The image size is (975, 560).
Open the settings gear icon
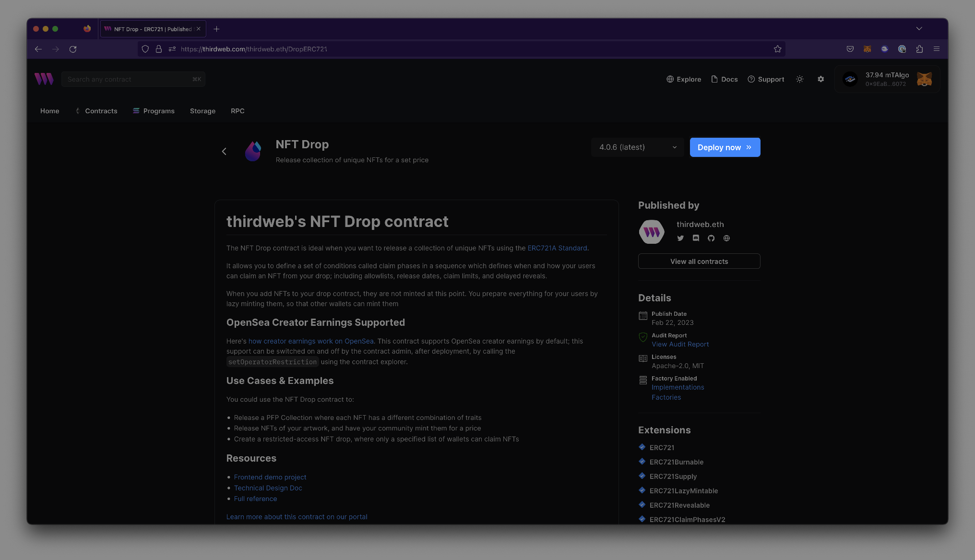[820, 79]
